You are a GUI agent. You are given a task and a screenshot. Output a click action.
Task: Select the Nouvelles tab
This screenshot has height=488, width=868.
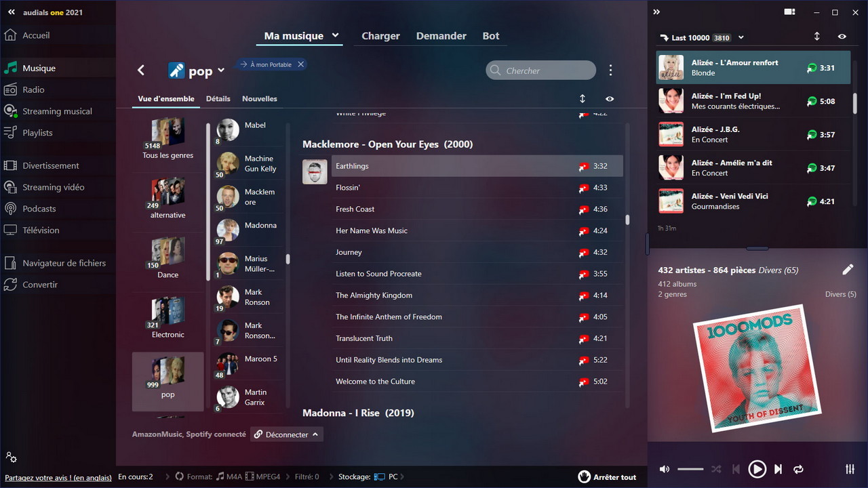tap(260, 99)
